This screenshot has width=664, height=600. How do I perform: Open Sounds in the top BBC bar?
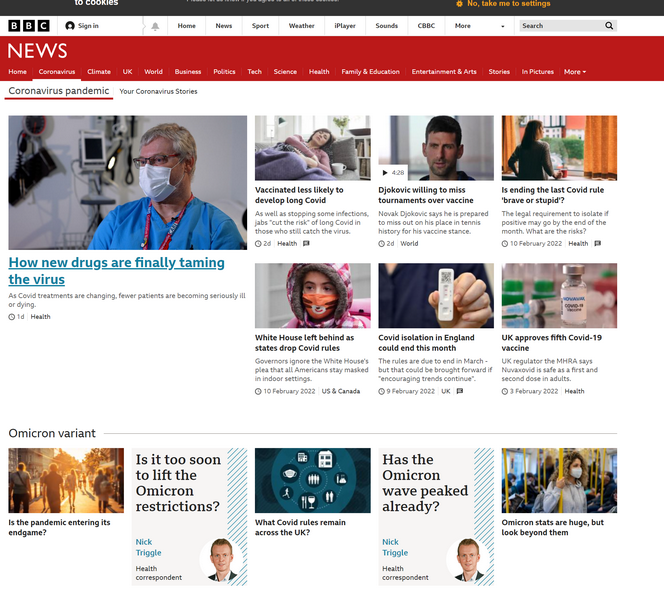pyautogui.click(x=386, y=26)
